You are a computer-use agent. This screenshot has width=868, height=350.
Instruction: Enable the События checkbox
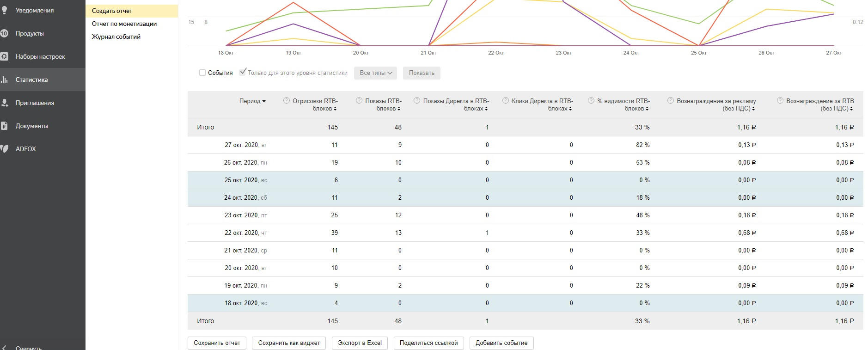202,73
